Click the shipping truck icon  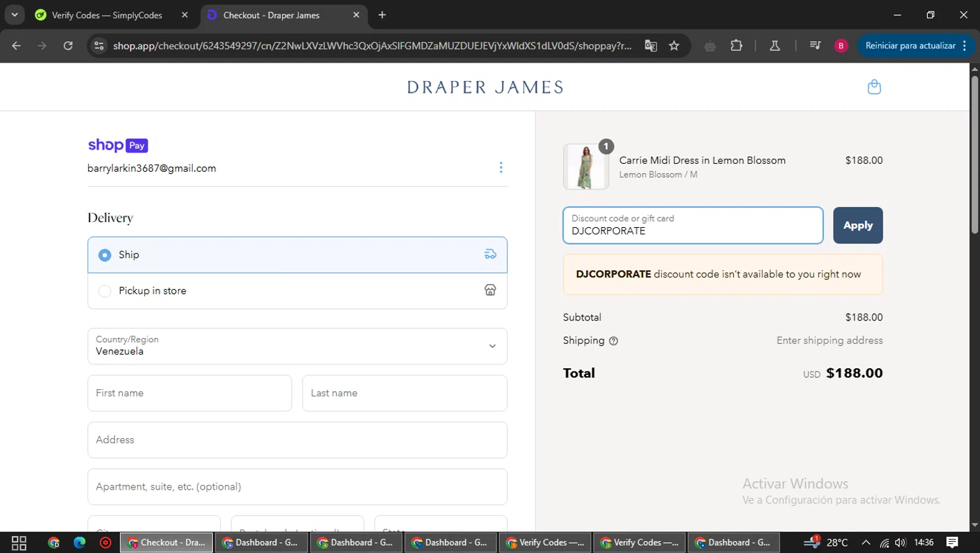(x=490, y=255)
